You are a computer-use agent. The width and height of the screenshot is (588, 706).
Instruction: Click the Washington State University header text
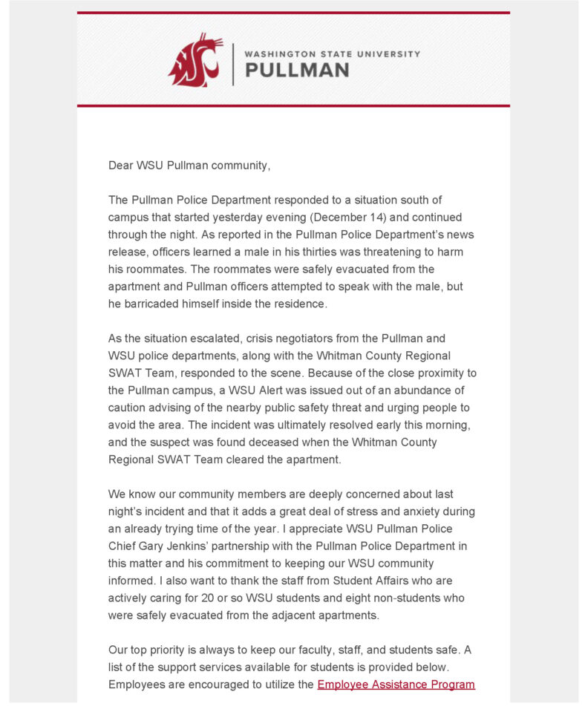(332, 54)
